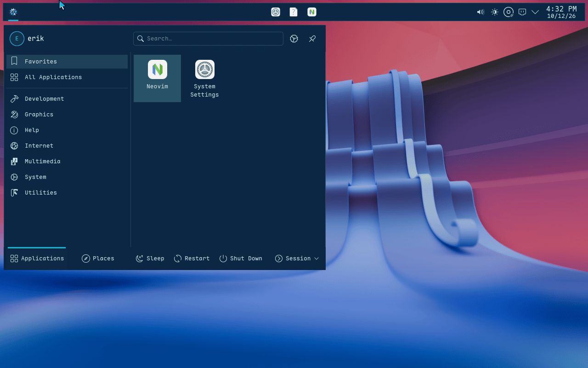Show hidden system tray icons
Image resolution: width=588 pixels, height=368 pixels.
tap(535, 12)
